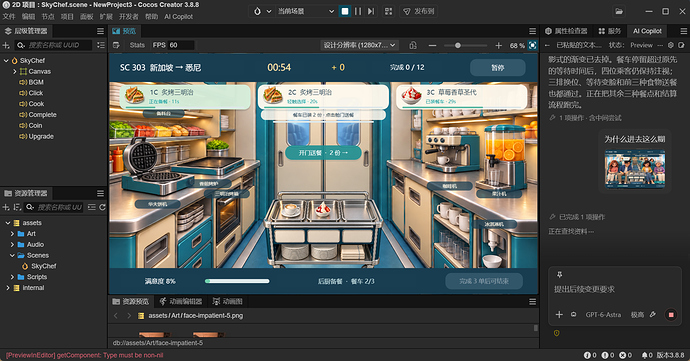Switch to the 动画编辑器 tab
This screenshot has width=690, height=361.
180,302
